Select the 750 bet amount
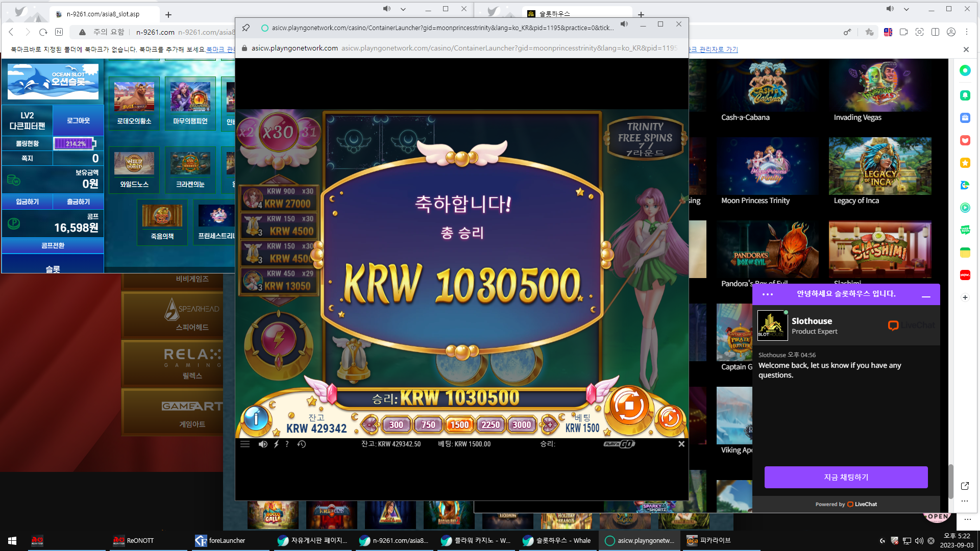 click(x=428, y=424)
